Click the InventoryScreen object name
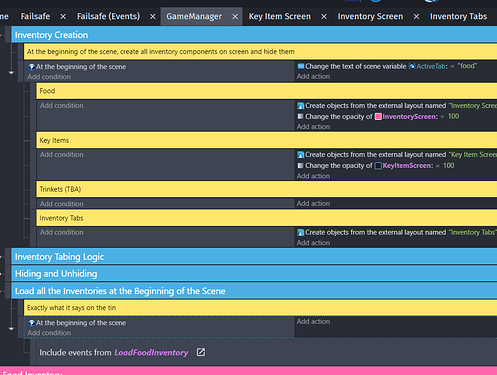Screen dimensions: 497x375 pyautogui.click(x=409, y=116)
